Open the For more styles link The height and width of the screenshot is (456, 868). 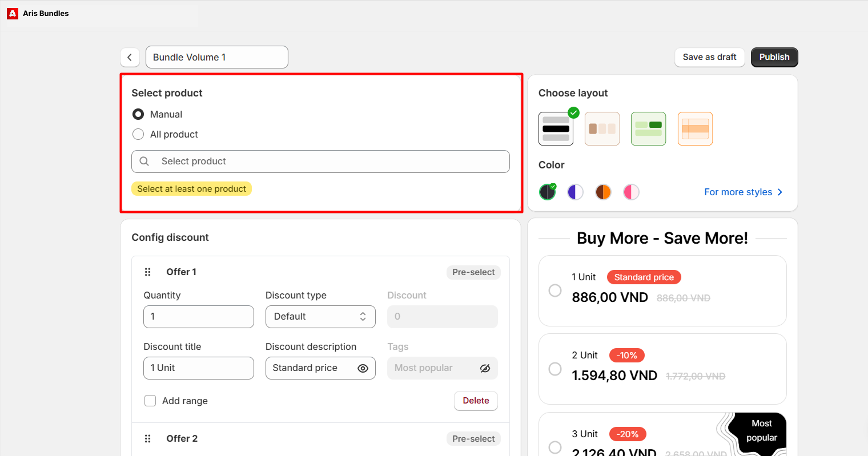(744, 192)
